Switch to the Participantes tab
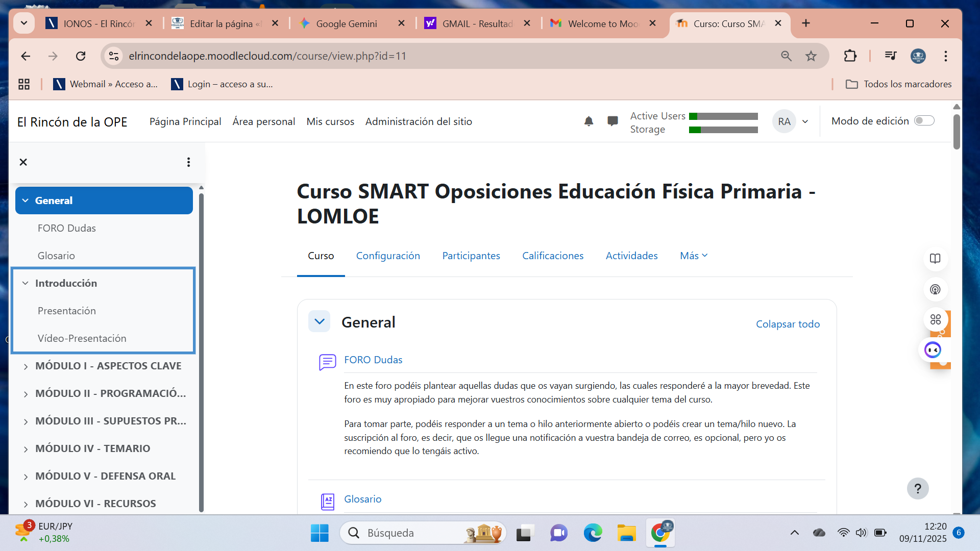 click(471, 256)
